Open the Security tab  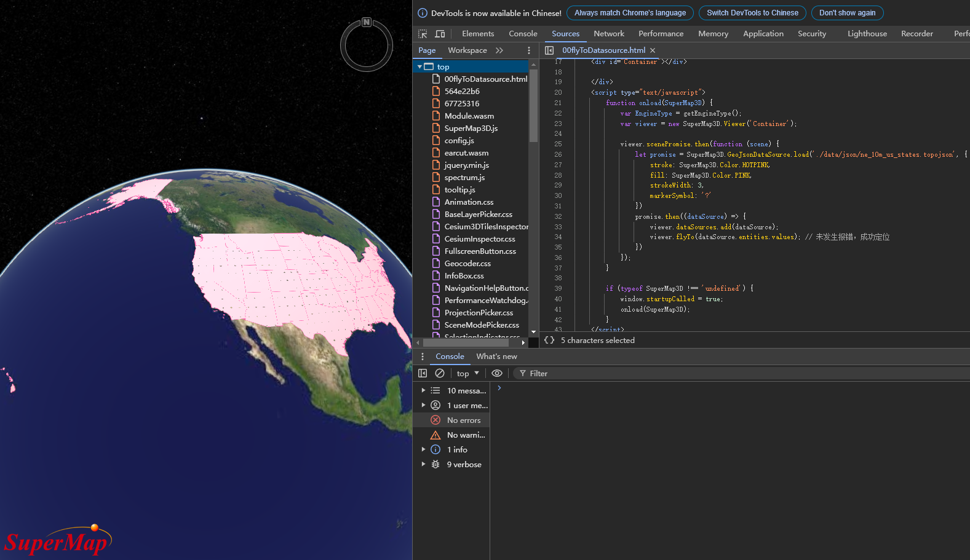tap(812, 34)
